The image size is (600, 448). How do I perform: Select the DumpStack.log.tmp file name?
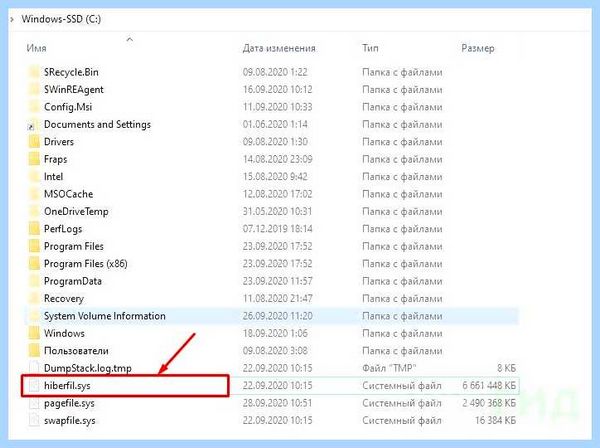tap(88, 368)
